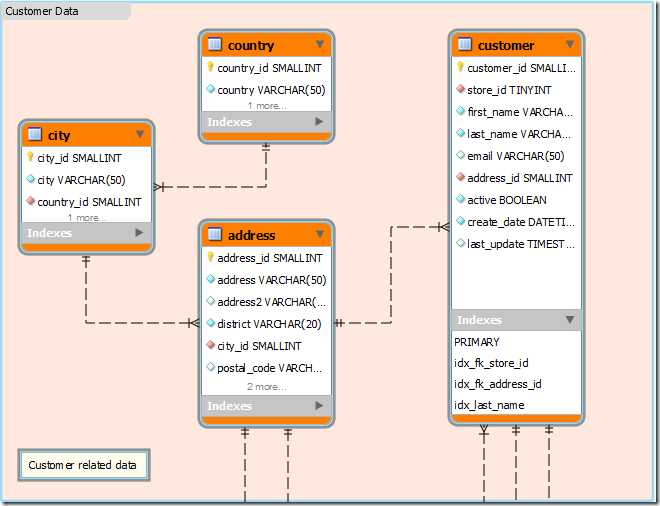Collapse the customer table with header arrow

point(570,44)
